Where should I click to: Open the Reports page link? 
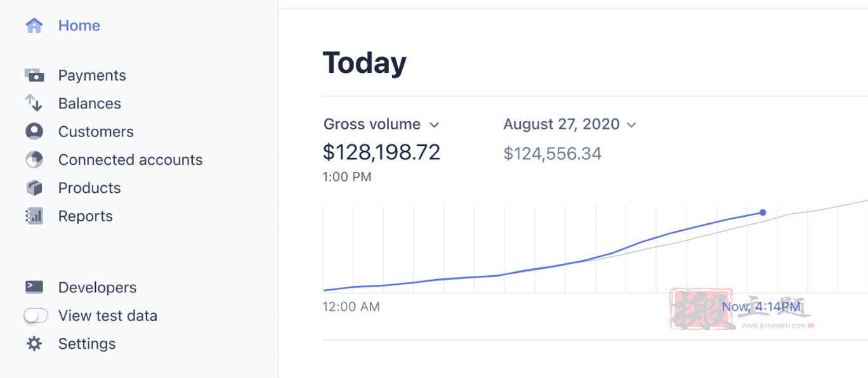[86, 216]
